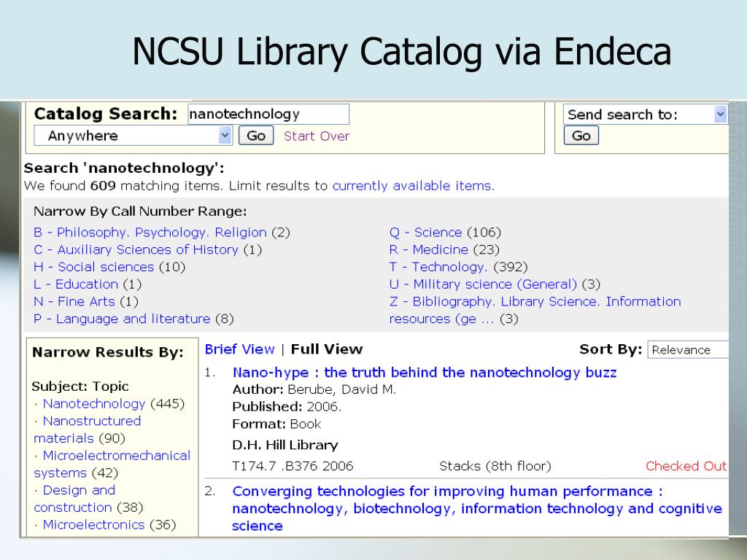The image size is (747, 560).
Task: Expand the Send search to dropdown
Action: pyautogui.click(x=645, y=114)
